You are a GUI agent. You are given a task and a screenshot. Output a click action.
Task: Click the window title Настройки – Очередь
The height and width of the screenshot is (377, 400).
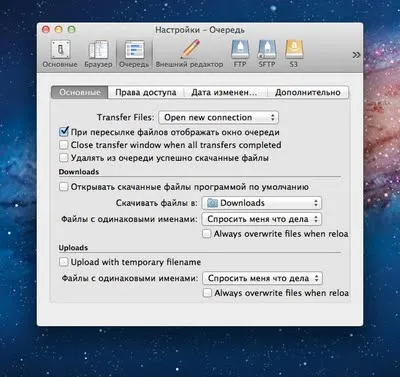pos(200,30)
